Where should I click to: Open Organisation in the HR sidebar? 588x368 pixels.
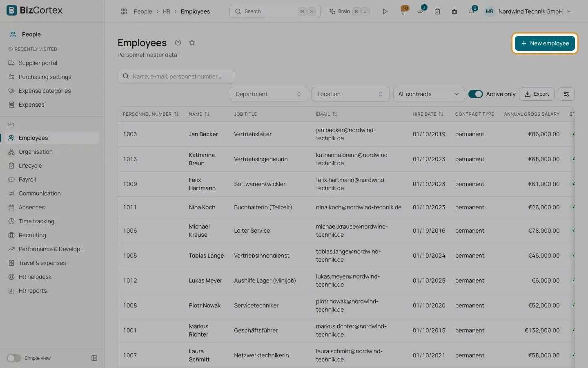point(52,152)
